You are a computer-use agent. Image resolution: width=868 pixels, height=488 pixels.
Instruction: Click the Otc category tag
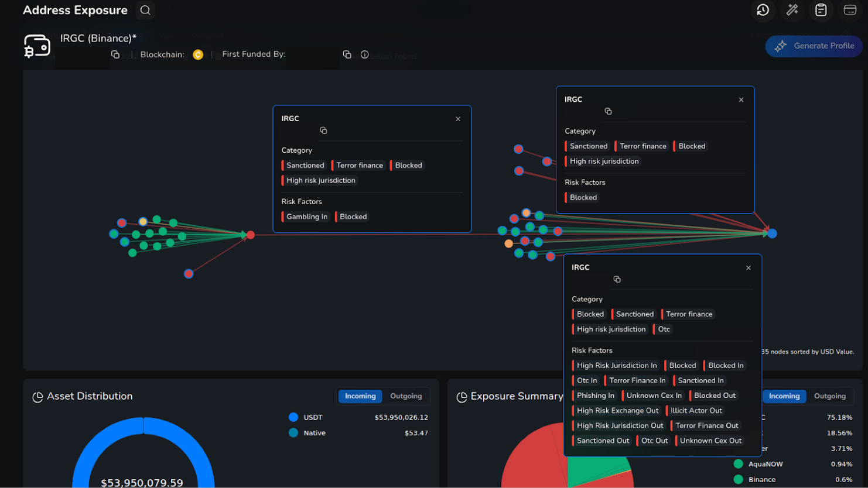(x=662, y=329)
